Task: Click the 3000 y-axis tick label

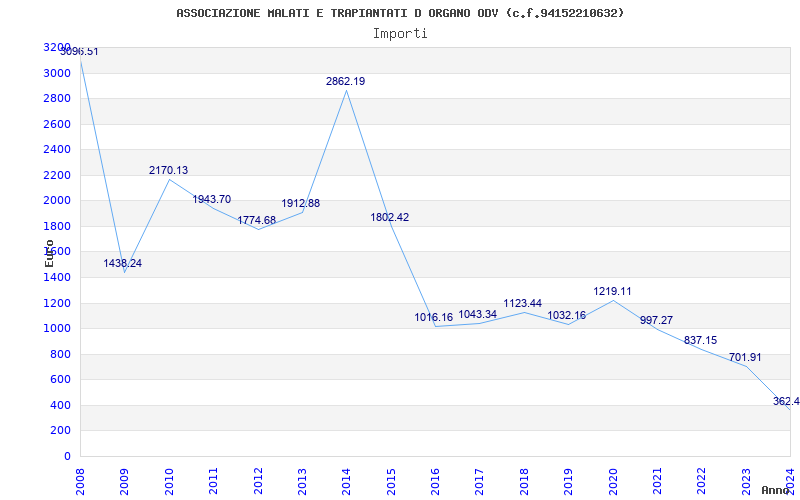Action: coord(57,73)
